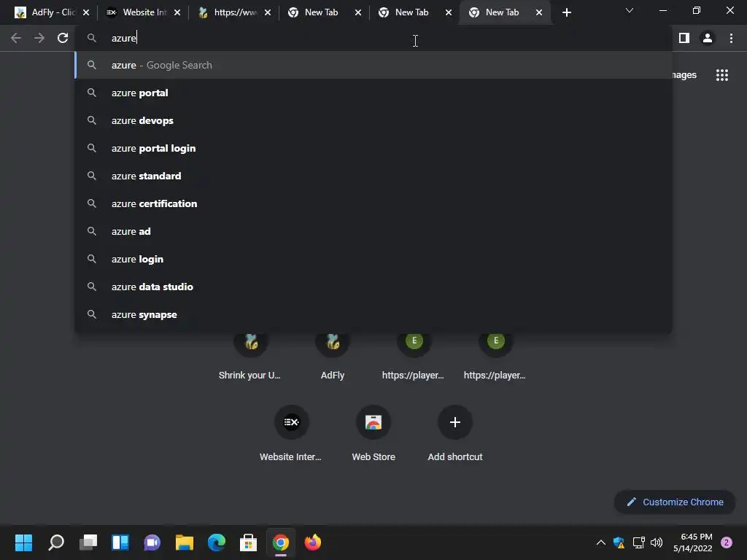Open the notification count badge

pos(727,542)
